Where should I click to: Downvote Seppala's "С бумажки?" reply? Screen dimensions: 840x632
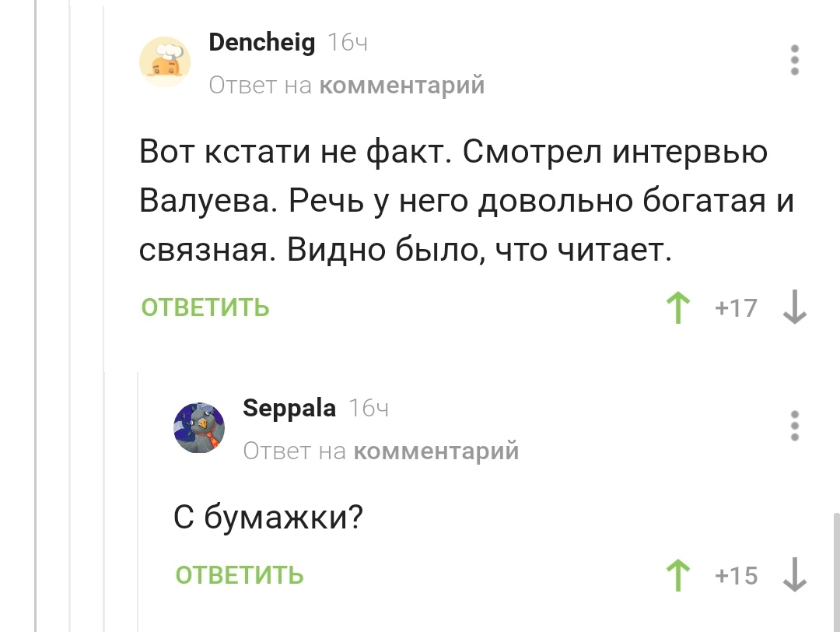[x=795, y=575]
